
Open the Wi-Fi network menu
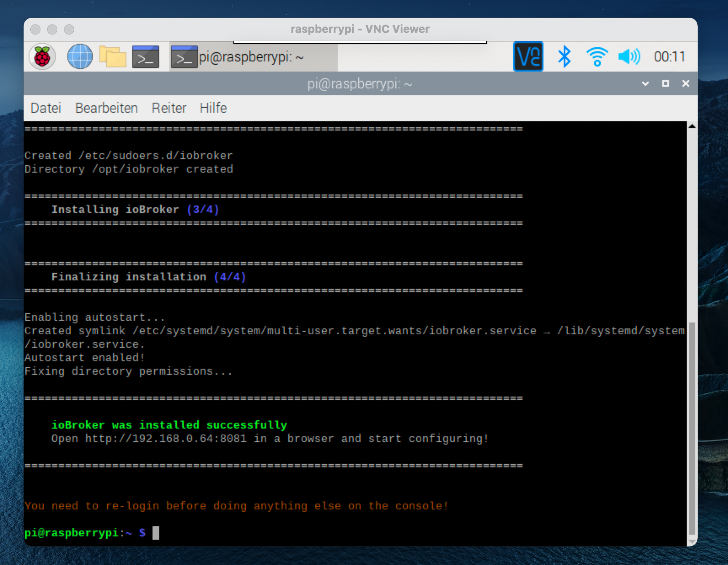[x=597, y=56]
